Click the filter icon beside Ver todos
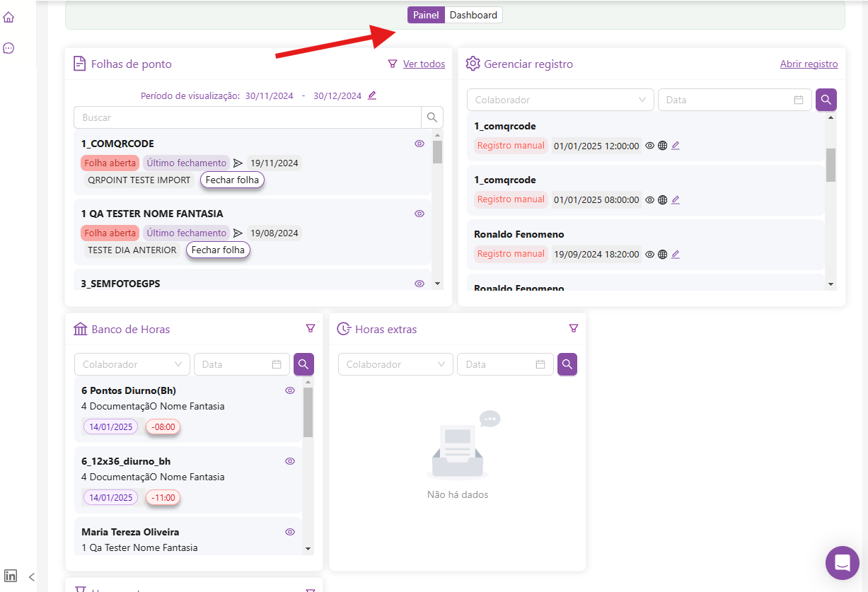Screen dimensions: 868x592 (393, 64)
